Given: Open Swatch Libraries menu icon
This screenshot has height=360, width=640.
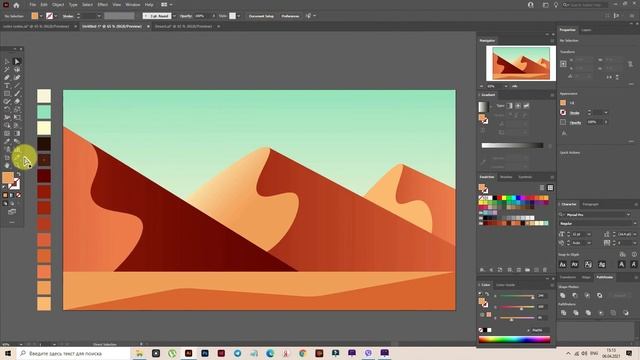Looking at the screenshot, I should 482,270.
